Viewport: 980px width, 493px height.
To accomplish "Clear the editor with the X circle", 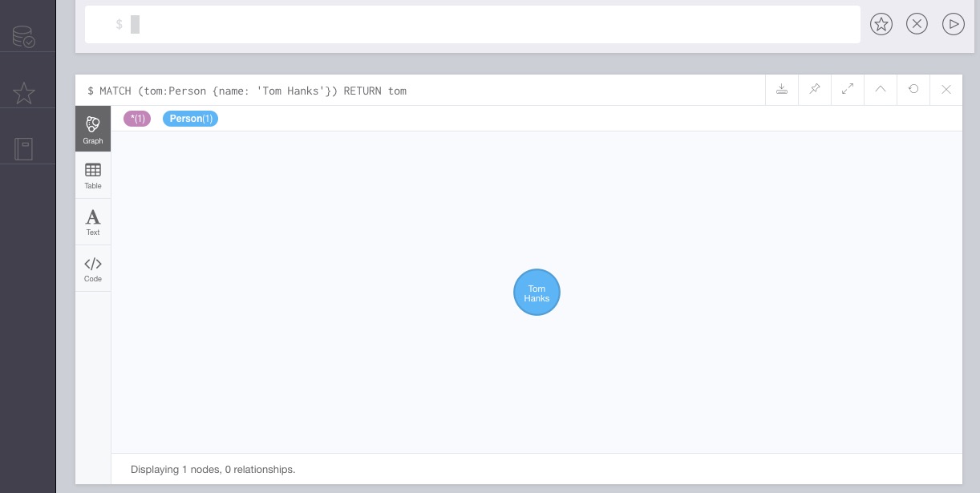I will tap(917, 24).
